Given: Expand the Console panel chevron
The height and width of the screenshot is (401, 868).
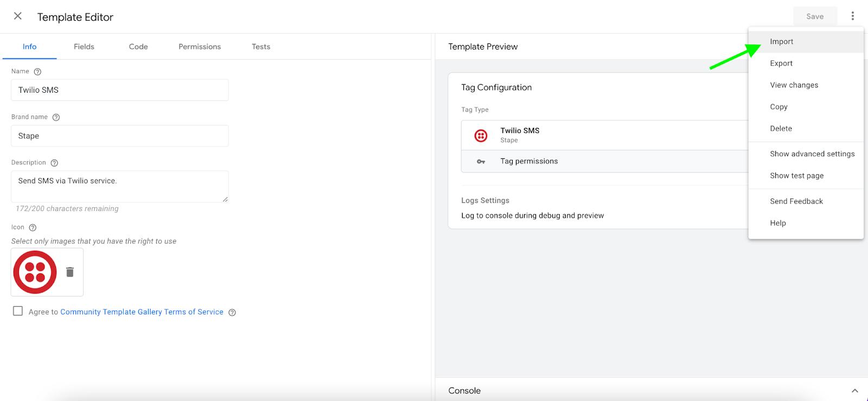Looking at the screenshot, I should point(855,391).
